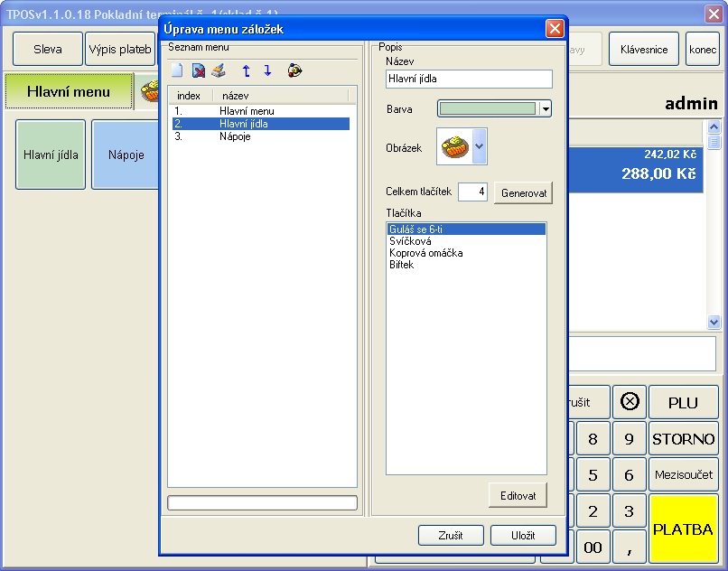Click the PLU key

click(x=684, y=402)
